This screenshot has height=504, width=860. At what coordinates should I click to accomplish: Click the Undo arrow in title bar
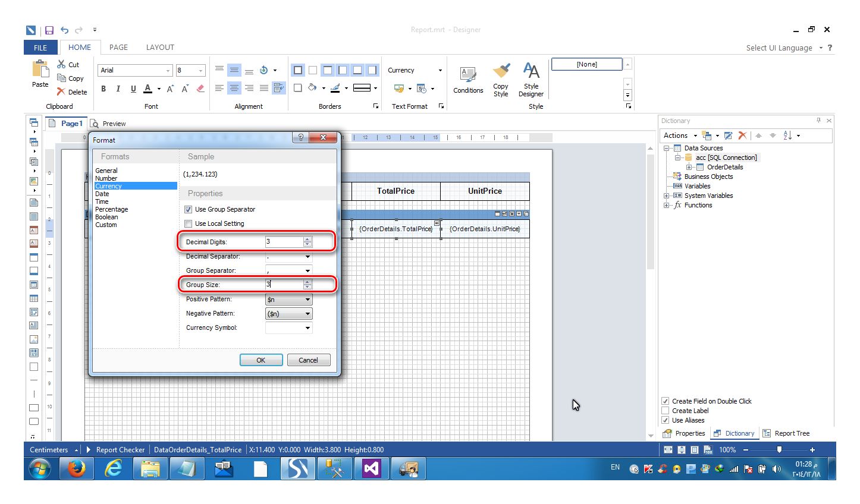(x=64, y=30)
